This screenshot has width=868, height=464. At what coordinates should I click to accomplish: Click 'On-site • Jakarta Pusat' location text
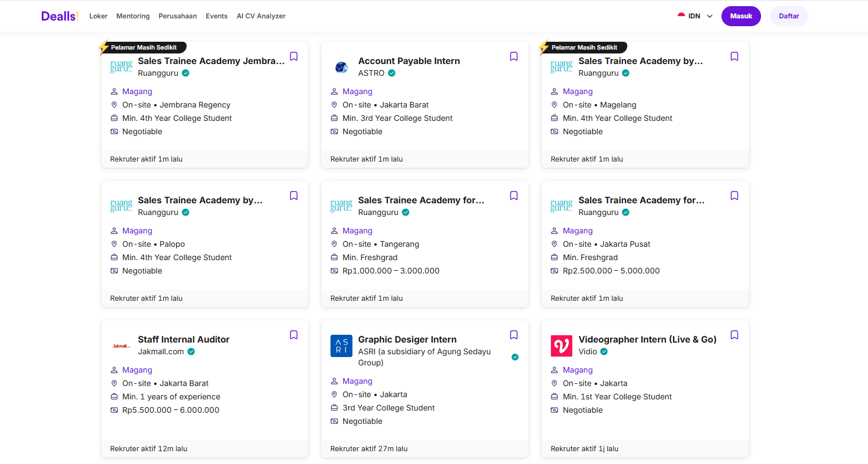[607, 244]
